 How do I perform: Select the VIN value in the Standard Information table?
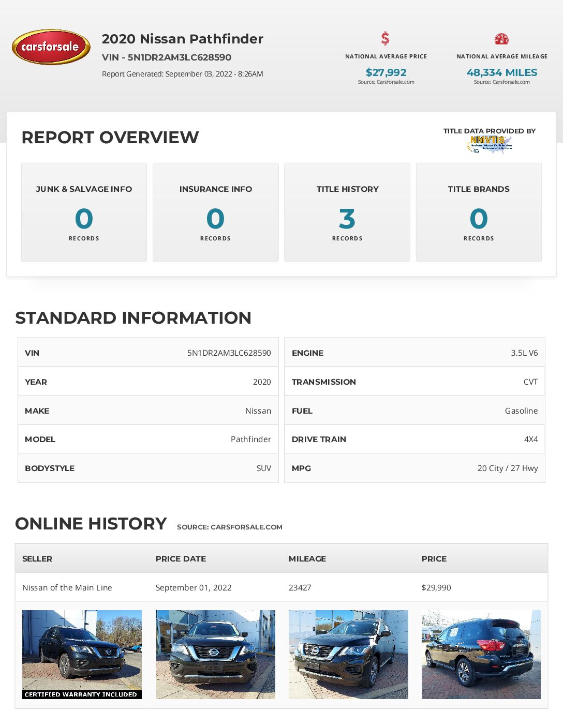pos(229,353)
